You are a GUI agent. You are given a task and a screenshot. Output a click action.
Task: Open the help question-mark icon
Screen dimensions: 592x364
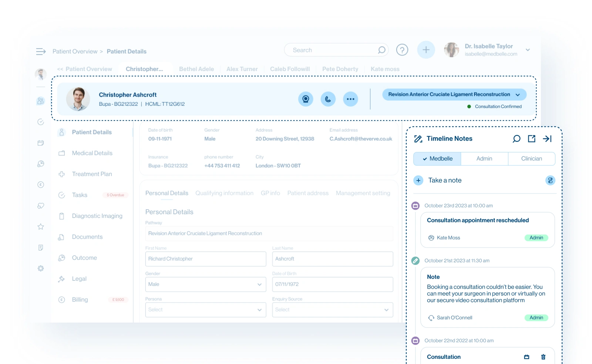tap(403, 50)
